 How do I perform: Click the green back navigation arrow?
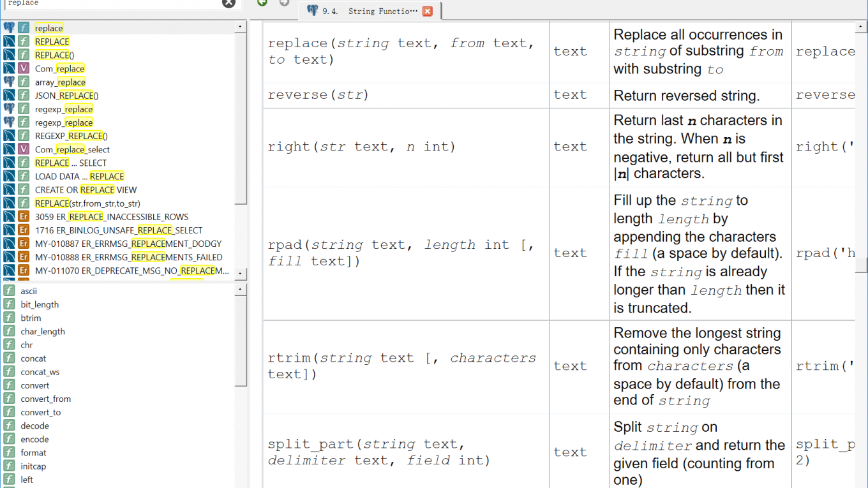pos(262,3)
